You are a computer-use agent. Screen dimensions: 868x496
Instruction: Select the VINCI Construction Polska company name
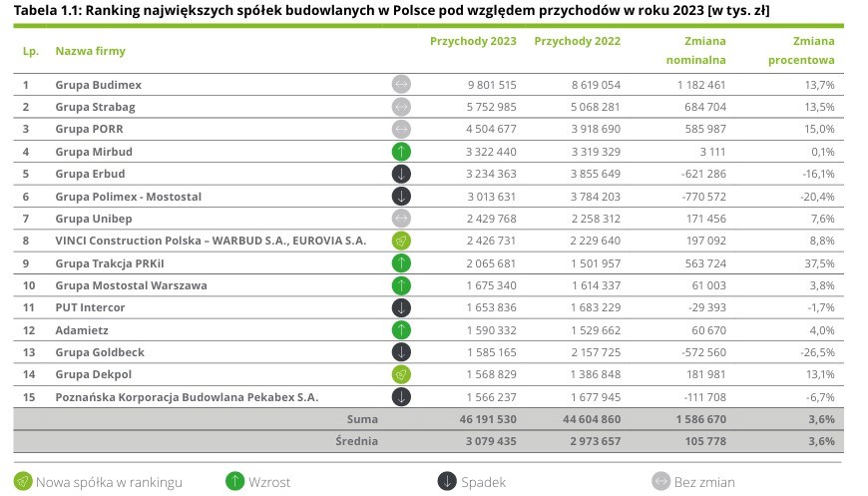coord(211,241)
